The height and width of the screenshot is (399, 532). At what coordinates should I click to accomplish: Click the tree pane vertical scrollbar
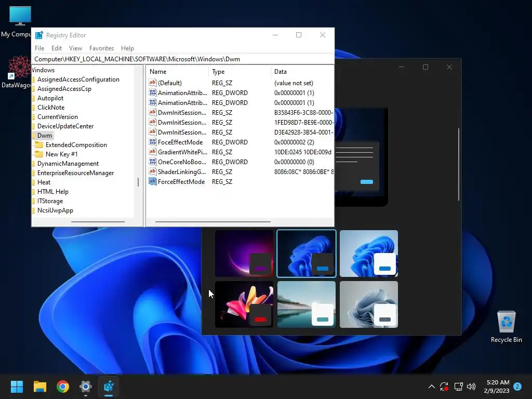coord(138,182)
